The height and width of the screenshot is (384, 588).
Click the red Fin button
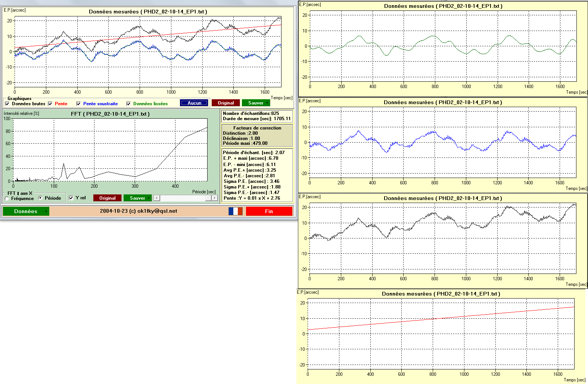point(269,211)
